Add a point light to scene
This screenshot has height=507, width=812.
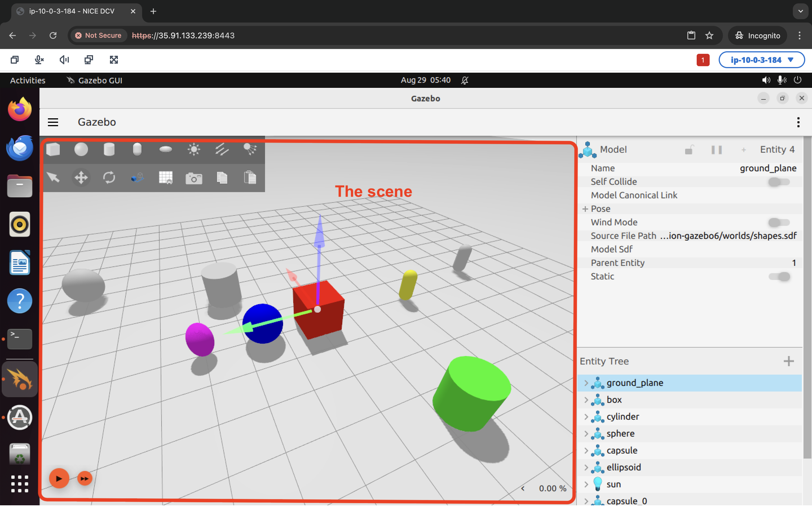[x=194, y=150]
